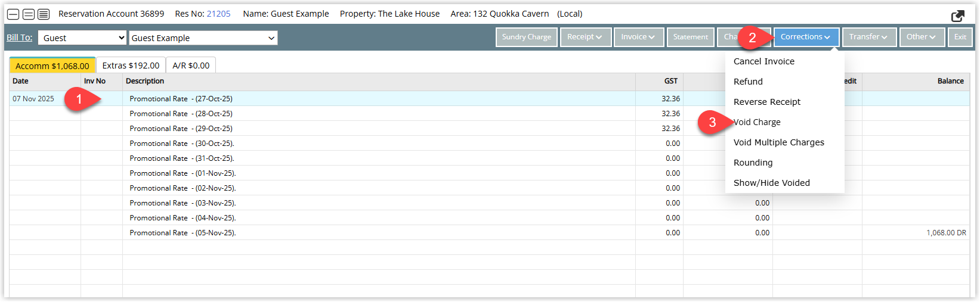
Task: Click the Statement button
Action: (691, 37)
